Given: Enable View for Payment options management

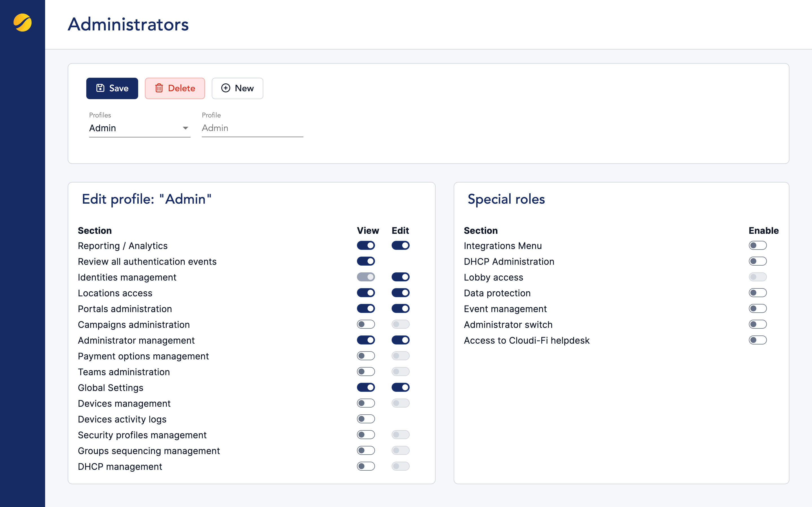Looking at the screenshot, I should click(366, 355).
